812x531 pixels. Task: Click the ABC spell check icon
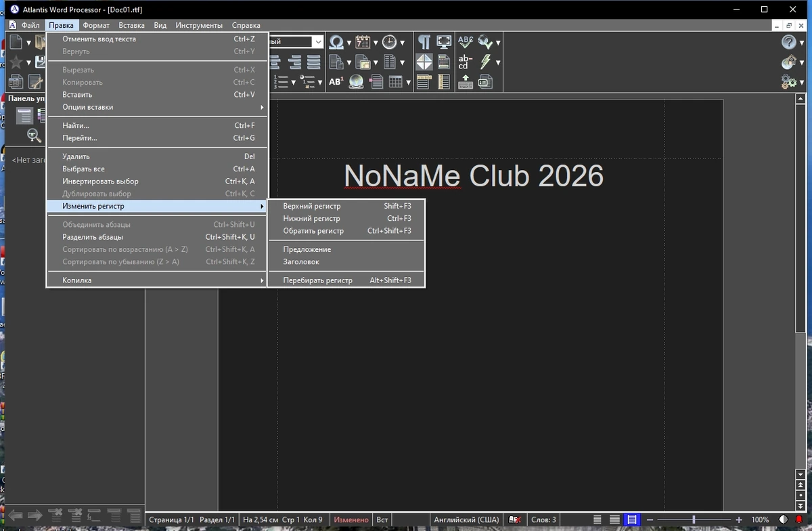point(466,42)
